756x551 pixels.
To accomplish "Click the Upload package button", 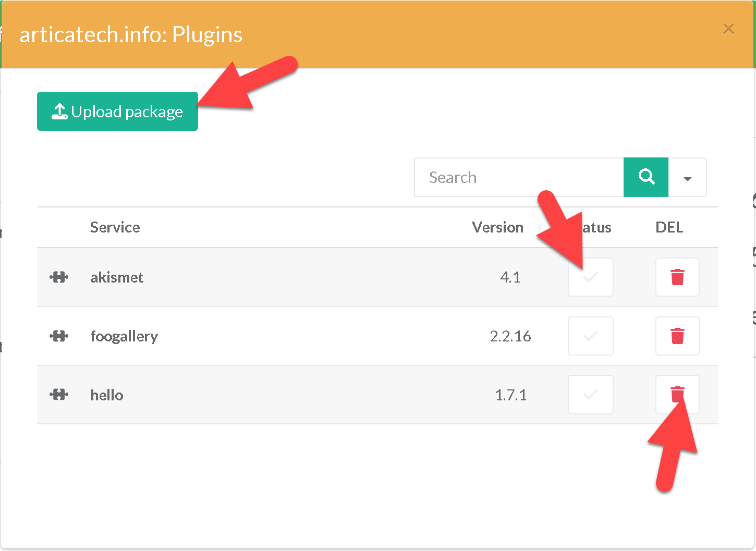I will 117,112.
